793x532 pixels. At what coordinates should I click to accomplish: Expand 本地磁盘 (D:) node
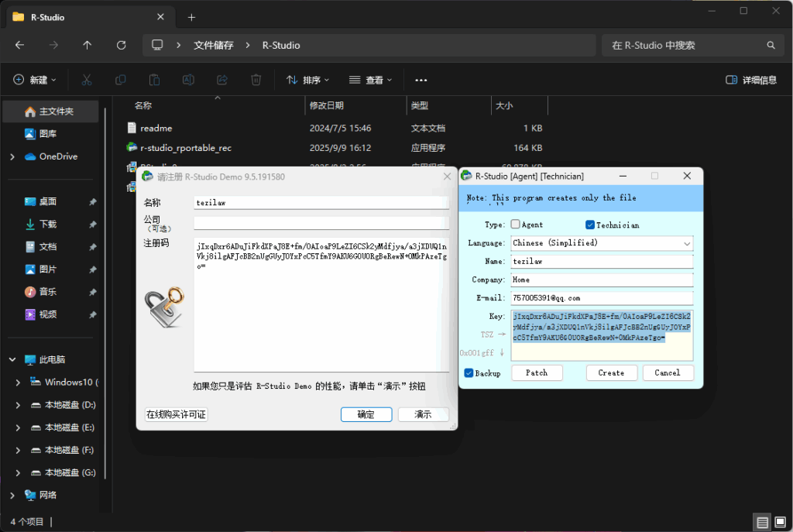(x=18, y=405)
